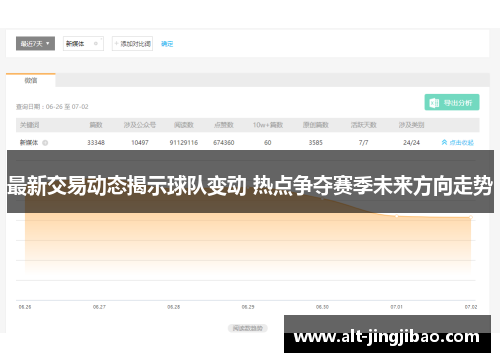Click the 涉及类别 column header
Viewport: 500px width, 362px height.
[x=411, y=125]
